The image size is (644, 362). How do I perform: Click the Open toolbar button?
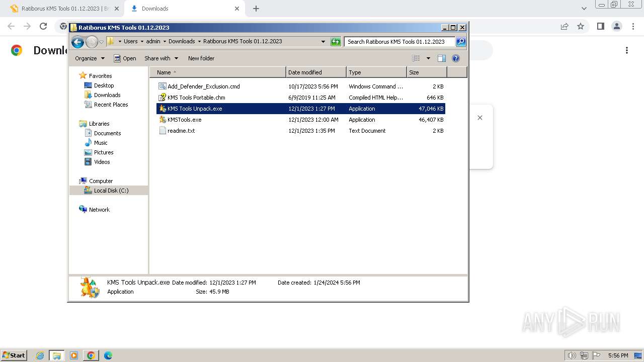(125, 58)
